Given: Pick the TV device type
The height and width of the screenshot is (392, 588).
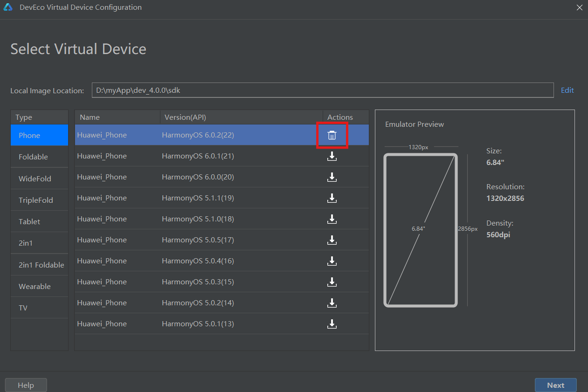Looking at the screenshot, I should tap(40, 308).
